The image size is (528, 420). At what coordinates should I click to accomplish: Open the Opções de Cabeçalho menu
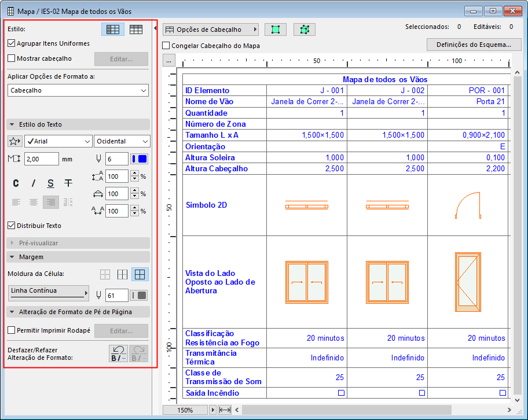coord(210,30)
